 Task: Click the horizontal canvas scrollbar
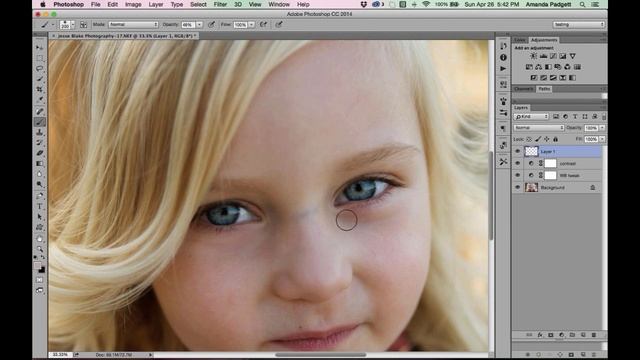click(320, 355)
